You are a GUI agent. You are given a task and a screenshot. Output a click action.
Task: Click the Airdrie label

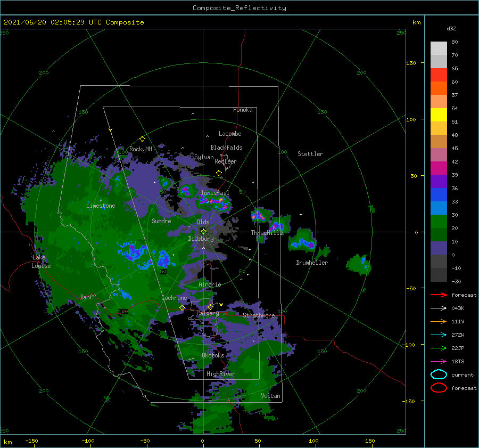(x=210, y=284)
